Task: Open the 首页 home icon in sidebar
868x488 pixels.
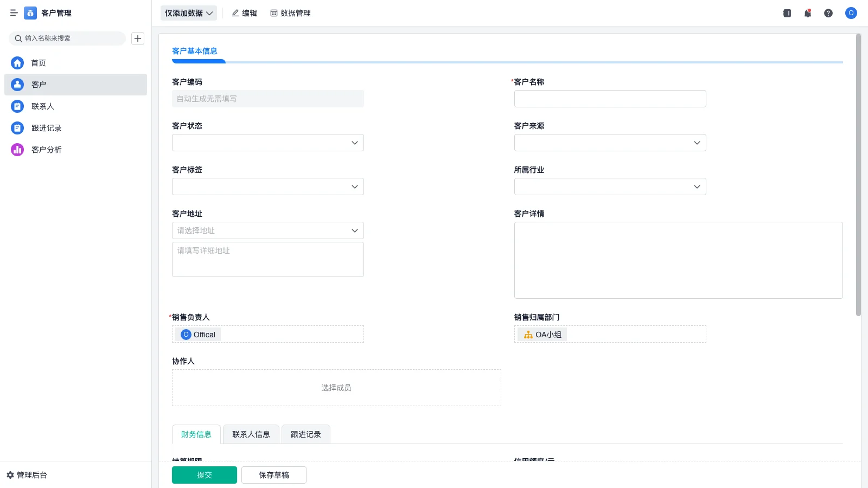Action: pos(17,63)
